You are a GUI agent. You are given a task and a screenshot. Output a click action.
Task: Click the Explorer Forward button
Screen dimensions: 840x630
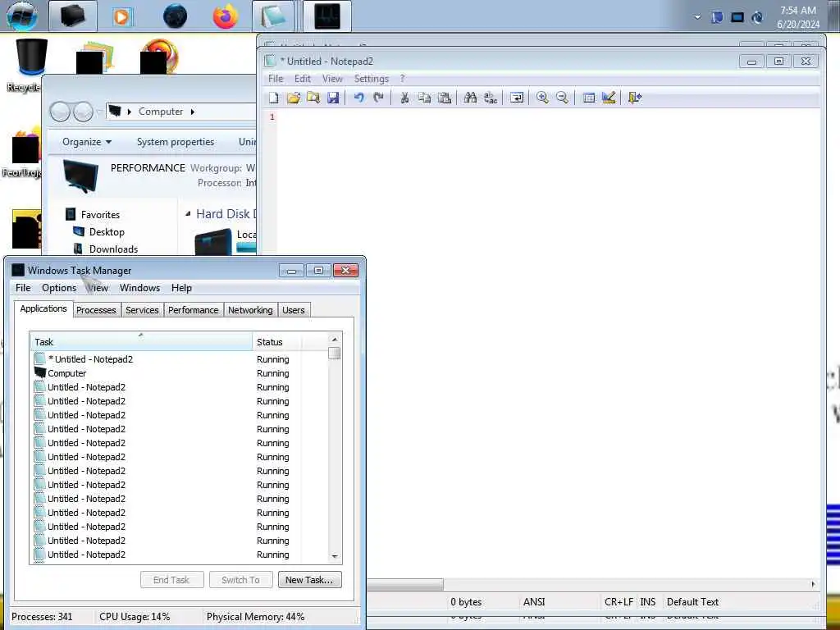[x=84, y=112]
